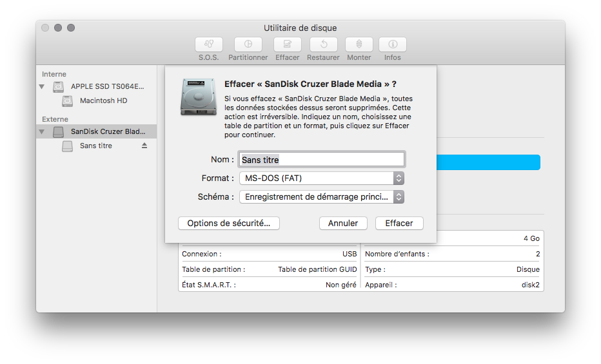
Task: Open Options de sécurité…
Action: click(x=229, y=223)
